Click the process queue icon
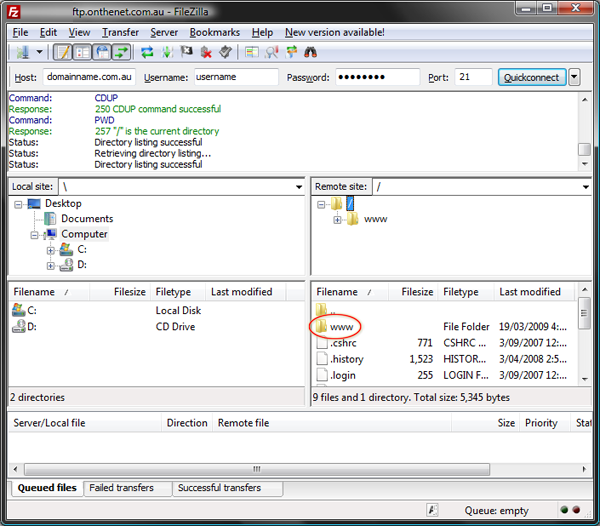The image size is (600, 526). click(x=167, y=52)
